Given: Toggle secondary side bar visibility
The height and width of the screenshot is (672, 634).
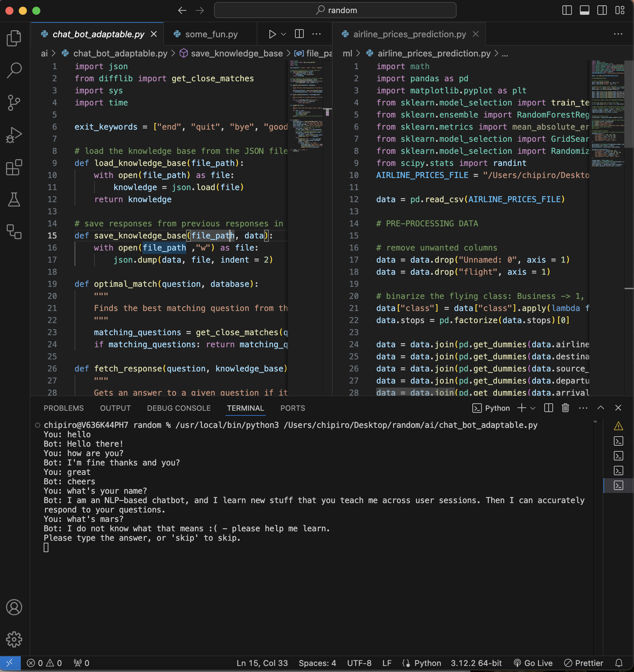Looking at the screenshot, I should [602, 10].
